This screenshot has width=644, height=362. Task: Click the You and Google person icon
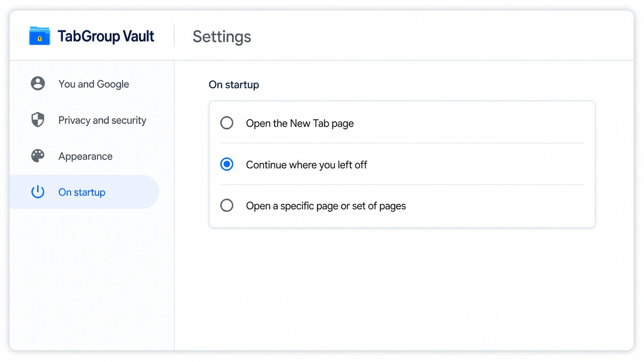pyautogui.click(x=38, y=83)
